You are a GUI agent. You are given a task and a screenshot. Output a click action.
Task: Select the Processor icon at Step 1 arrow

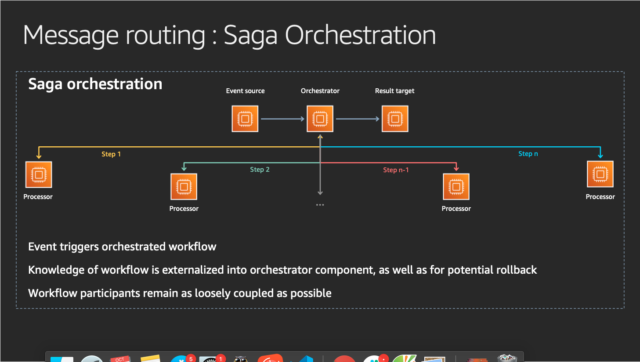pyautogui.click(x=38, y=175)
